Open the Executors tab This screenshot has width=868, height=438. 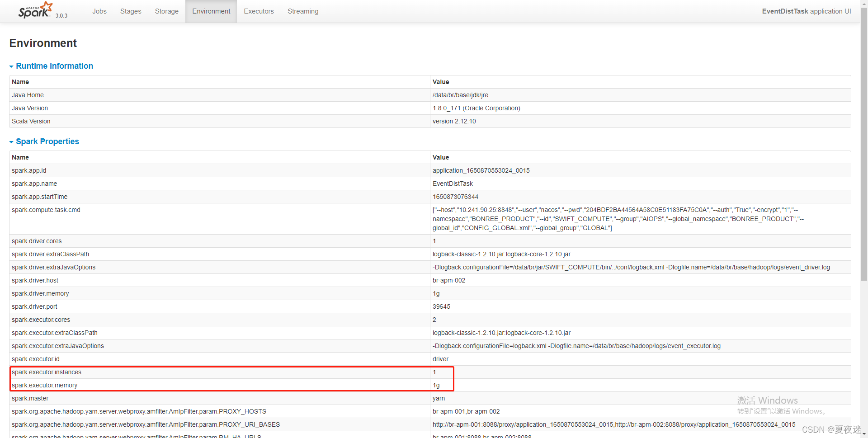tap(259, 11)
